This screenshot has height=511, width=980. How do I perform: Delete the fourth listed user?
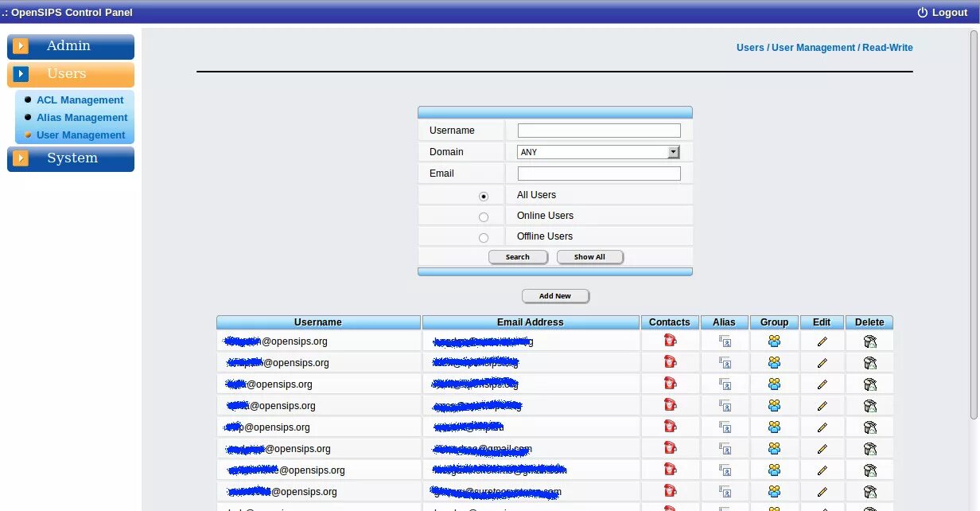[x=870, y=406]
